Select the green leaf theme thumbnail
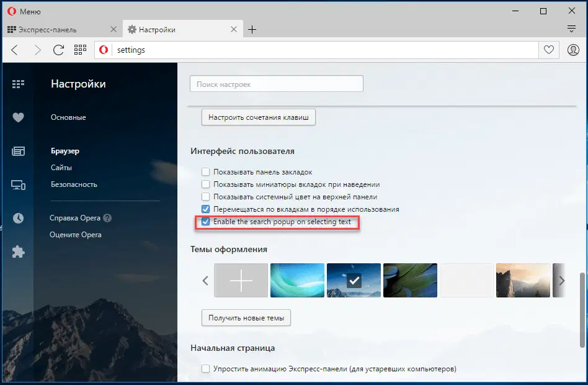The height and width of the screenshot is (385, 588). [x=410, y=280]
